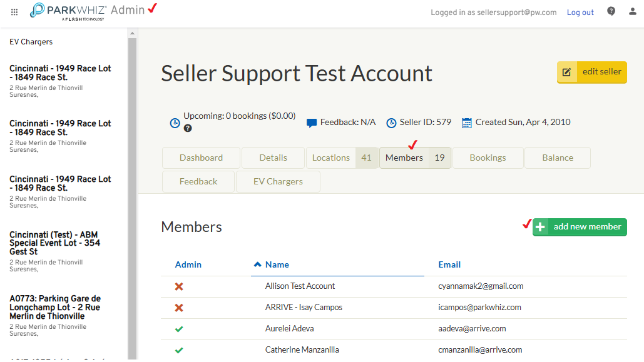Open the Locations tab
The height and width of the screenshot is (362, 644).
342,158
